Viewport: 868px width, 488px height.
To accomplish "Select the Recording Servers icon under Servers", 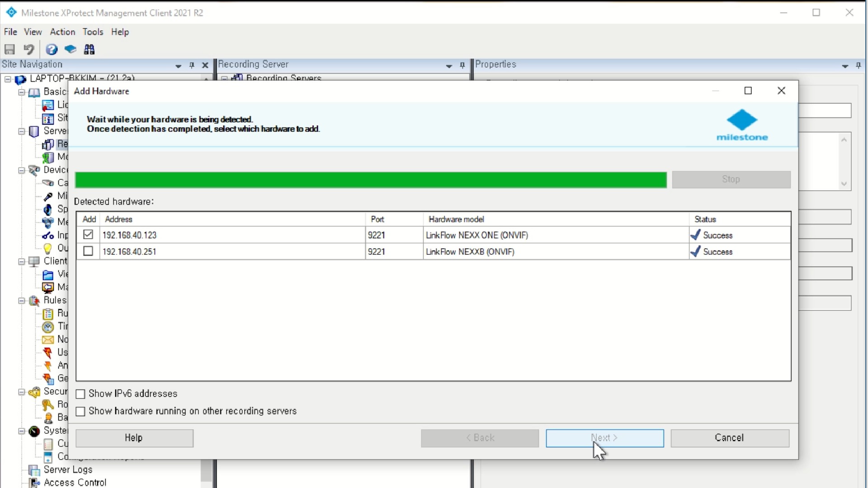I will [x=48, y=144].
